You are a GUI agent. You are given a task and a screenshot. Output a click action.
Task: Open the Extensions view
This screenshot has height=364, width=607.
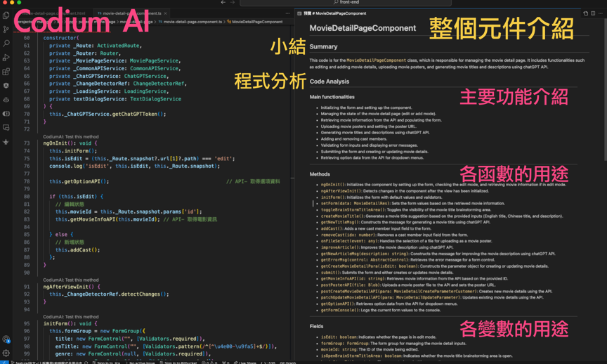pos(6,72)
